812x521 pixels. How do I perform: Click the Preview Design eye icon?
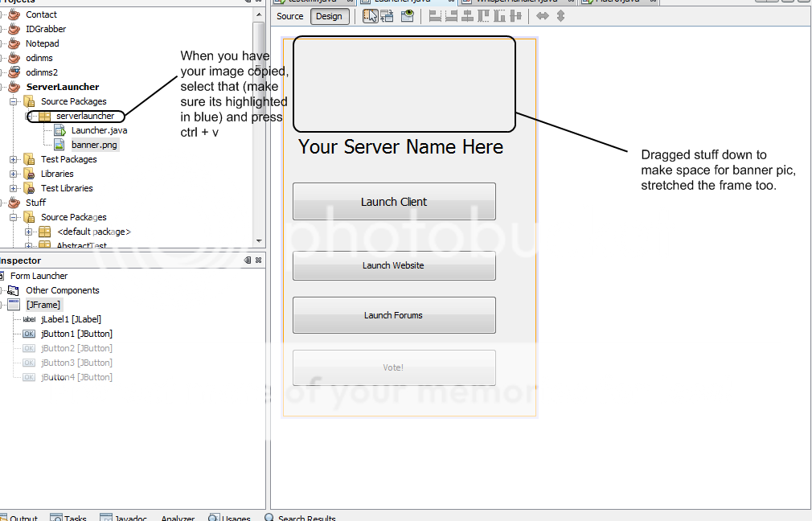coord(408,16)
